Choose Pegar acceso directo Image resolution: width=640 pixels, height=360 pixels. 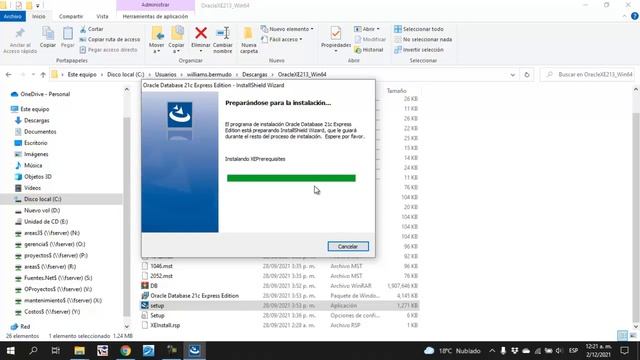[108, 50]
